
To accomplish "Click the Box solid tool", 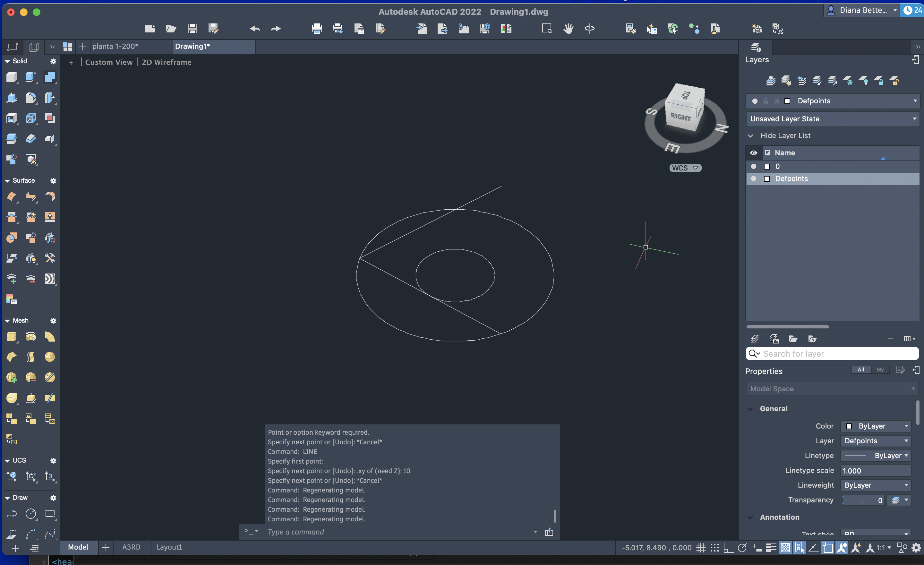I will click(x=12, y=77).
